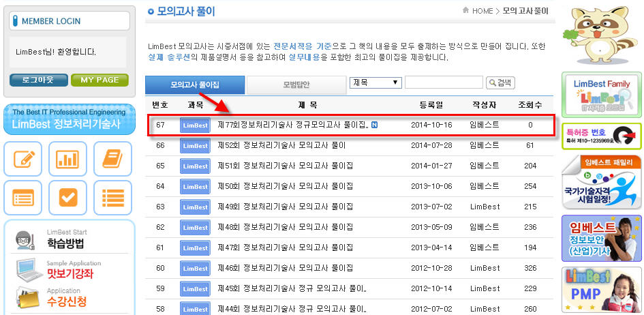
Task: Open the orange book icon
Action: [x=112, y=159]
